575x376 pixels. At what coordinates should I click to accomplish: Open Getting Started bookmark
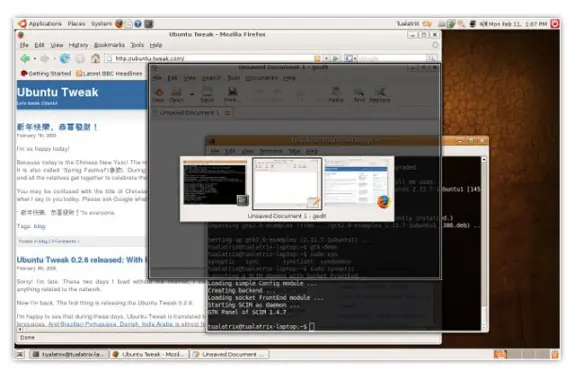(x=46, y=73)
